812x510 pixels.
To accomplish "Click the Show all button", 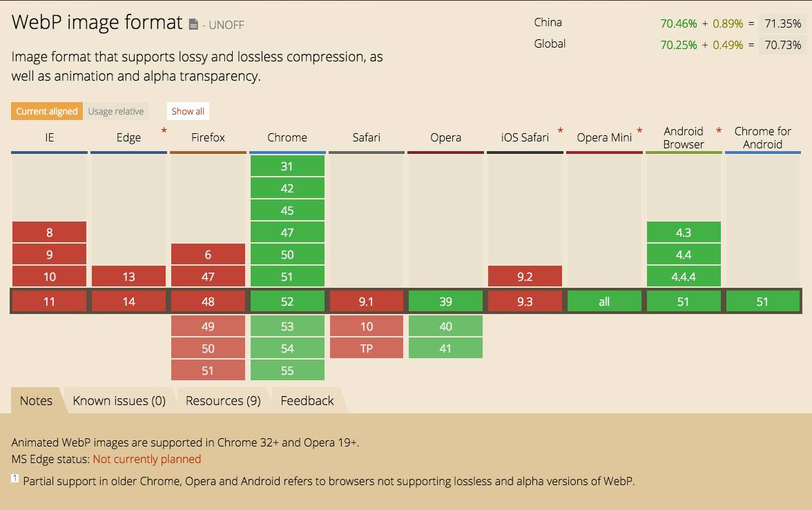I will (x=188, y=111).
